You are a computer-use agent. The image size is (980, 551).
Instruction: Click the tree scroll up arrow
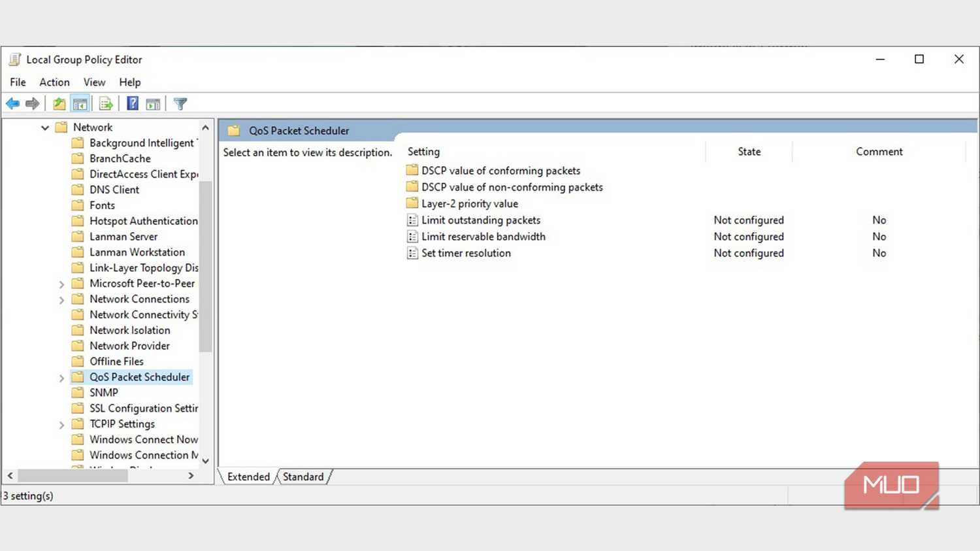[205, 127]
